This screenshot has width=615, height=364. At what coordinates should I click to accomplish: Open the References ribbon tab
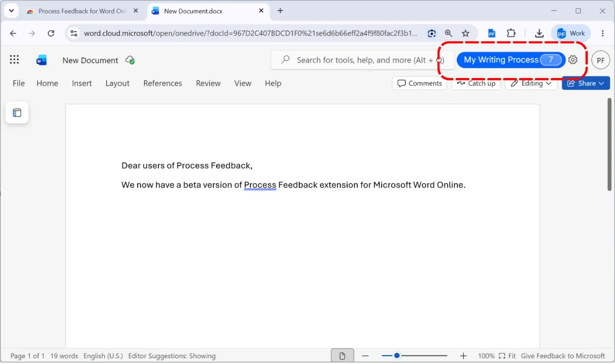163,83
